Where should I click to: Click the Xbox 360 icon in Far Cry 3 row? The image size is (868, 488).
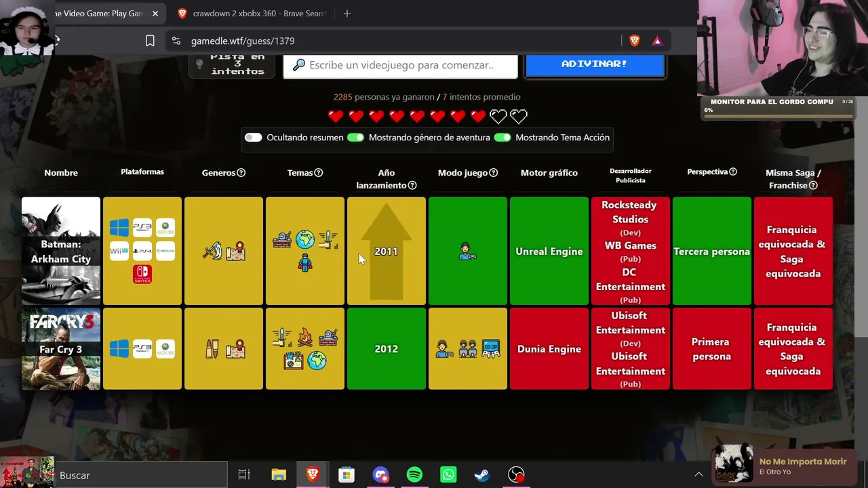(165, 348)
